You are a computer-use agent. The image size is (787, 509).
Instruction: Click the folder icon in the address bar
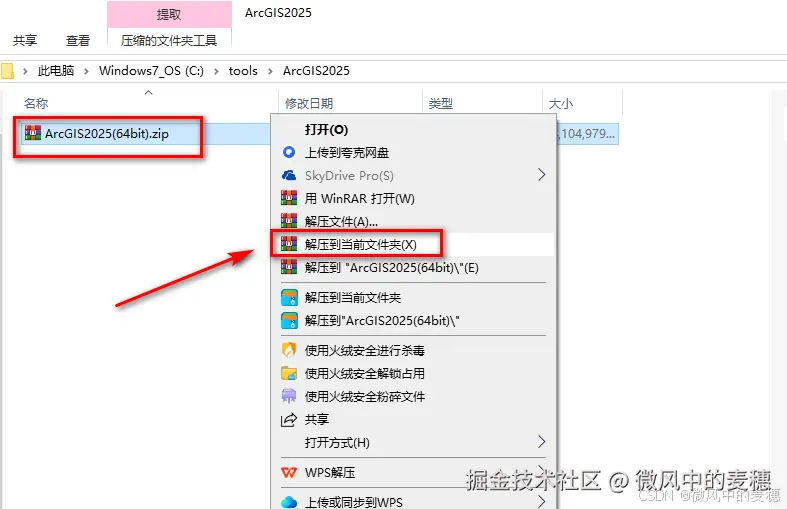(x=7, y=71)
